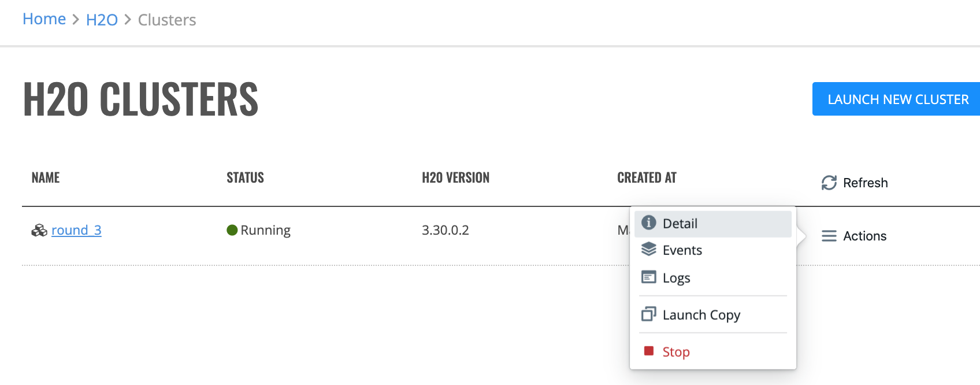980x385 pixels.
Task: Click the Logs window icon
Action: [649, 277]
